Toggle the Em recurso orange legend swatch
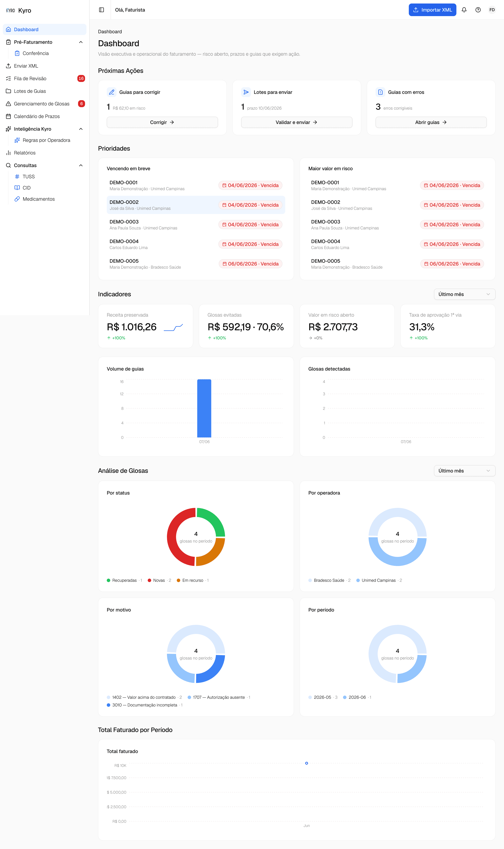 coord(179,581)
